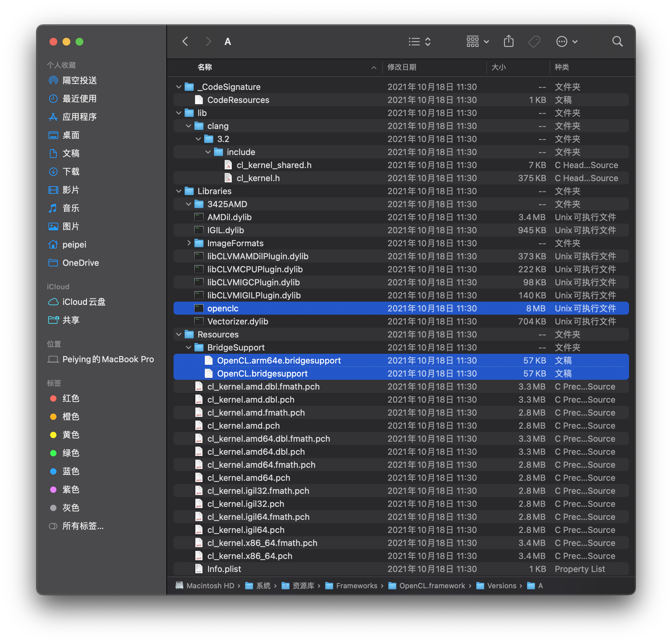This screenshot has height=643, width=672.
Task: Select the Info.plist file row
Action: [x=224, y=569]
